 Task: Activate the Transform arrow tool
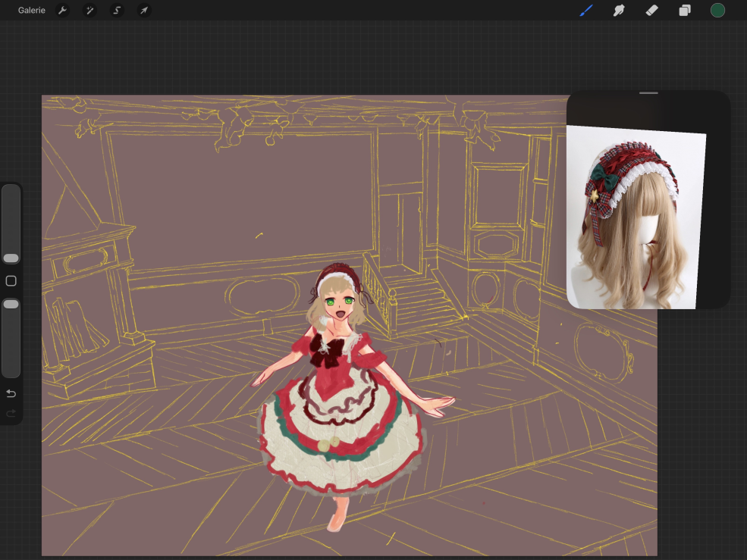[x=143, y=11]
